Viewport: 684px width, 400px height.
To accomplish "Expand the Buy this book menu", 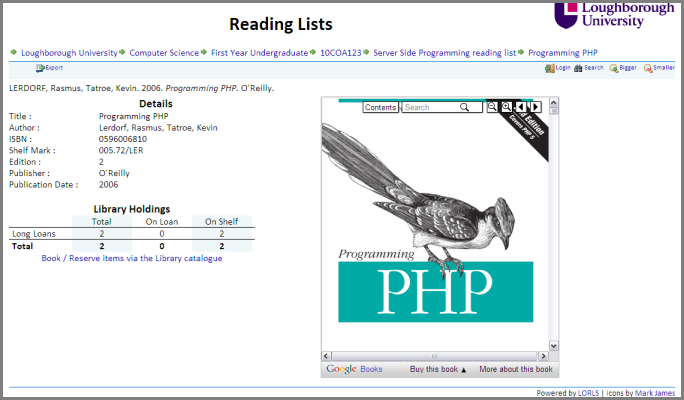I will [x=438, y=369].
